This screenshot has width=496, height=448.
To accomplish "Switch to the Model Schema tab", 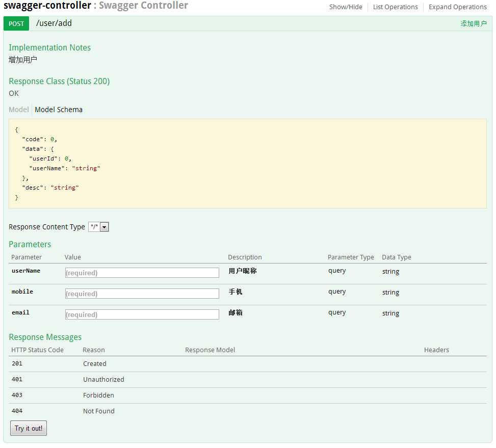I will [x=59, y=110].
